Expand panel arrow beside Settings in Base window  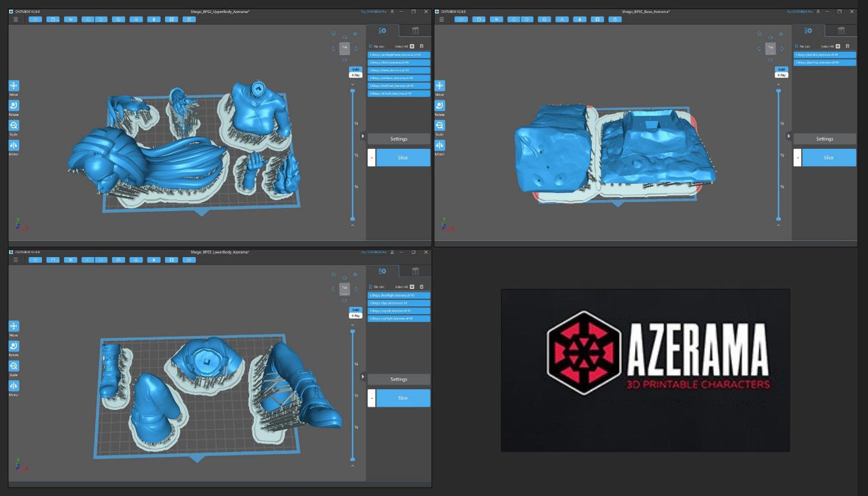(x=789, y=136)
